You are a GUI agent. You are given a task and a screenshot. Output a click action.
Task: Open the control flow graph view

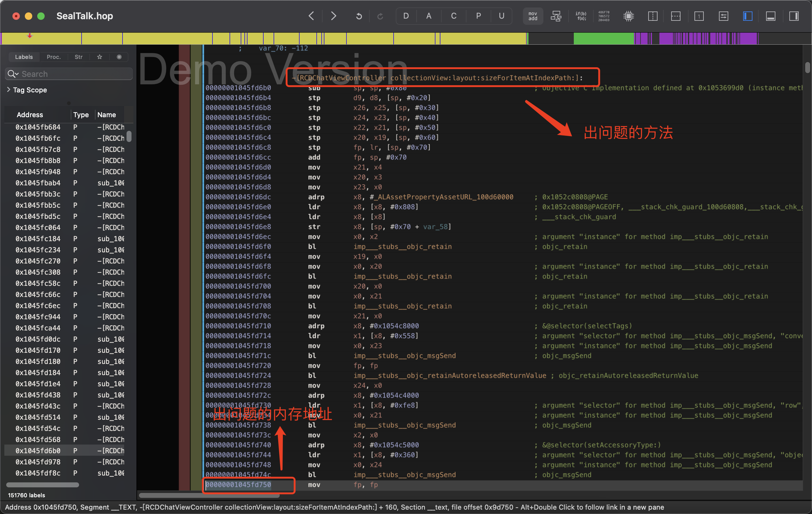click(x=556, y=16)
